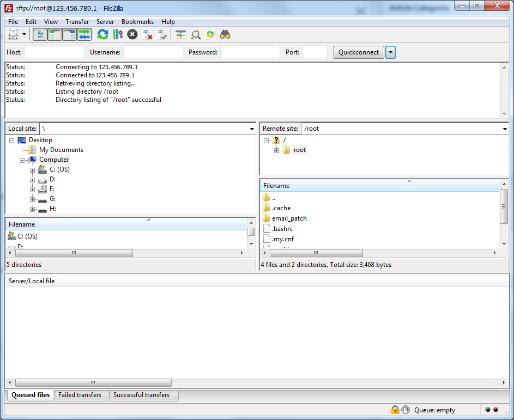
Task: Open the Quickconnect history dropdown
Action: click(390, 52)
